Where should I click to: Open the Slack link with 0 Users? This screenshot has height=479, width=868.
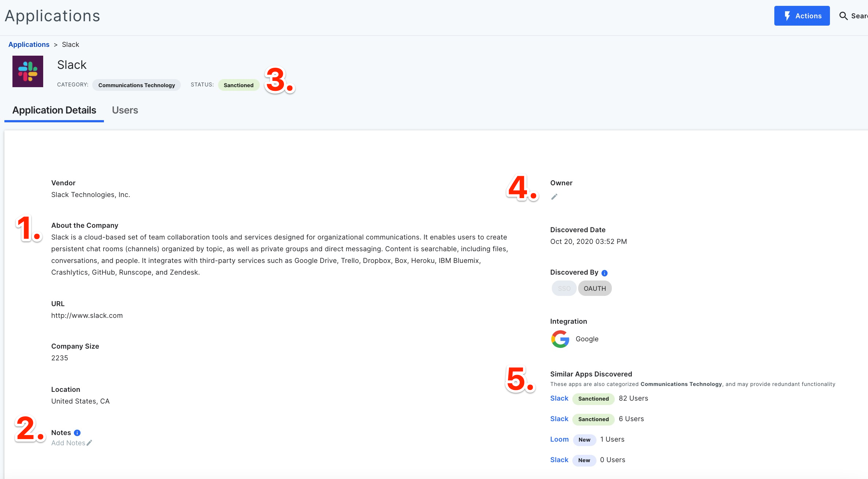coord(559,460)
